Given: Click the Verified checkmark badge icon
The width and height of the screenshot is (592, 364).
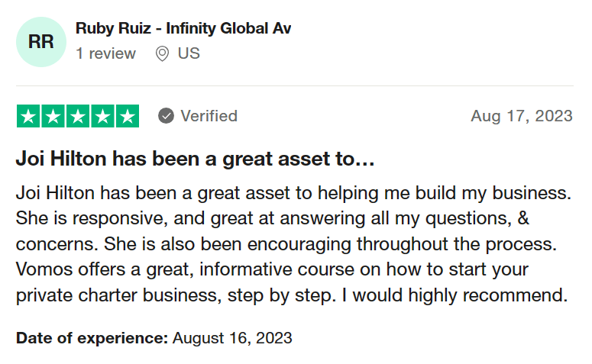Looking at the screenshot, I should pos(166,116).
